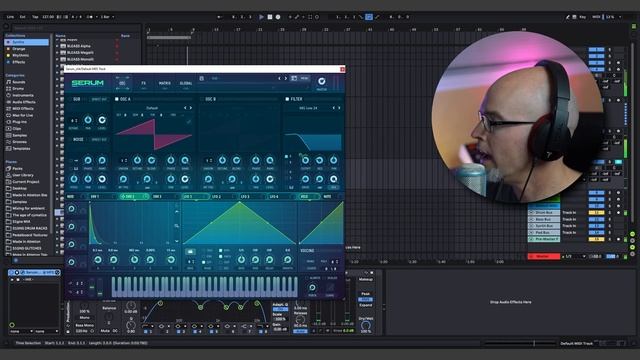Switch to Serum GLOBAL tab
The height and width of the screenshot is (360, 640).
point(186,83)
